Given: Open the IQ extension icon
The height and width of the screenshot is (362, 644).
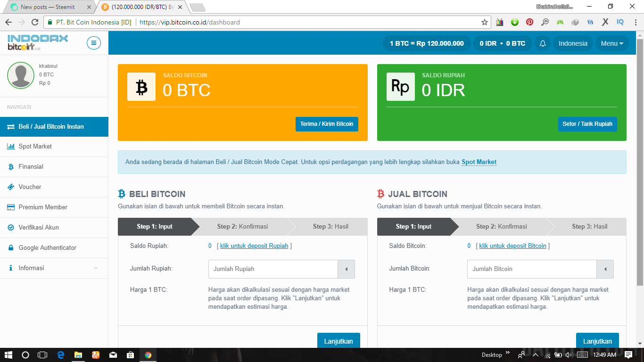Looking at the screenshot, I should coord(620,22).
